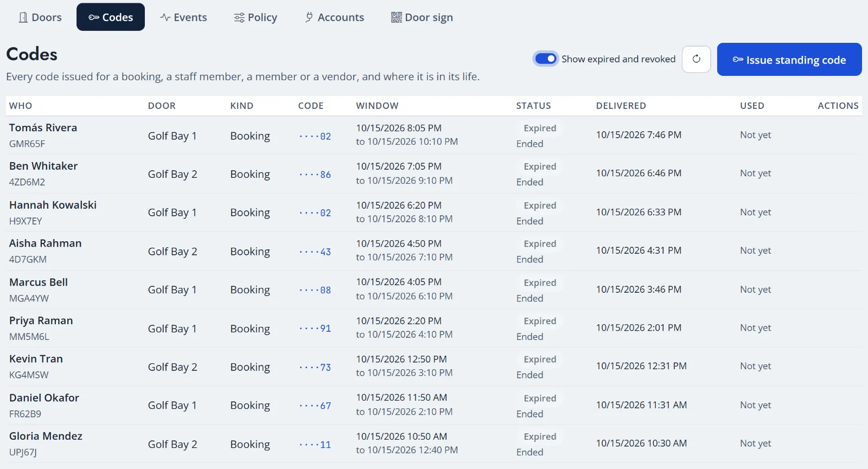The height and width of the screenshot is (469, 868).
Task: Issue a standing code
Action: coord(789,60)
